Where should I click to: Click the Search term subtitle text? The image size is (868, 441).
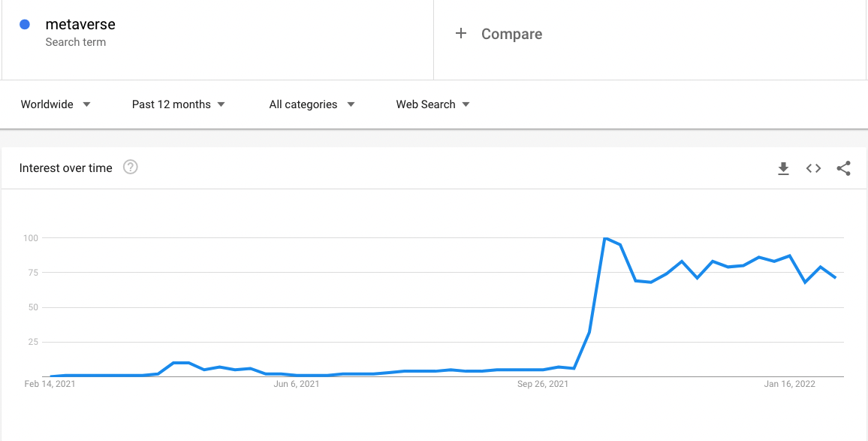point(75,42)
